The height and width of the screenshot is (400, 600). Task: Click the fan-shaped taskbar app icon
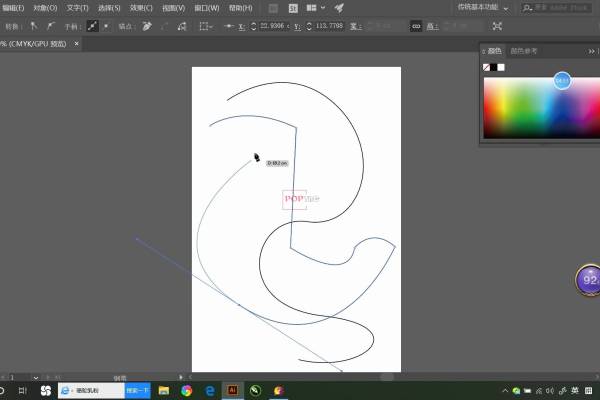(x=46, y=390)
